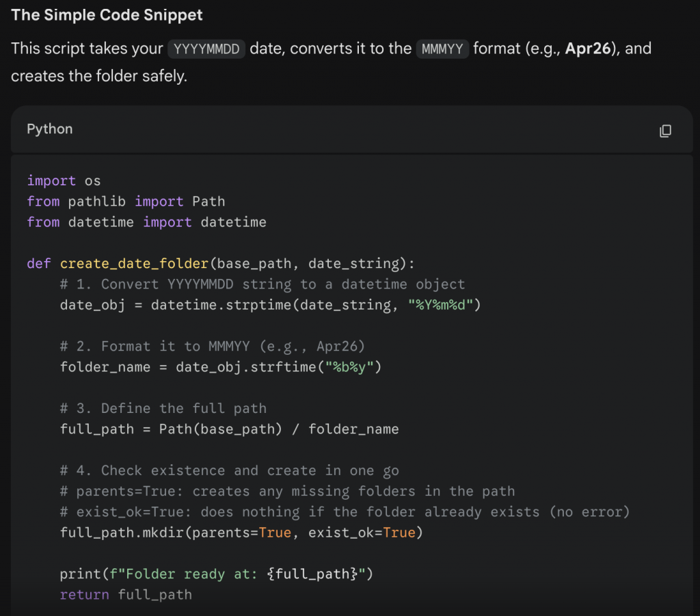Click the MMMYY inline code chip
This screenshot has width=700, height=616.
click(442, 49)
